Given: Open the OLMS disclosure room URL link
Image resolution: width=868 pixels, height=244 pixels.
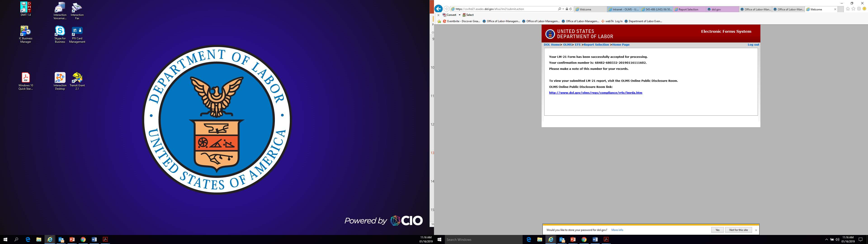Looking at the screenshot, I should tap(595, 93).
